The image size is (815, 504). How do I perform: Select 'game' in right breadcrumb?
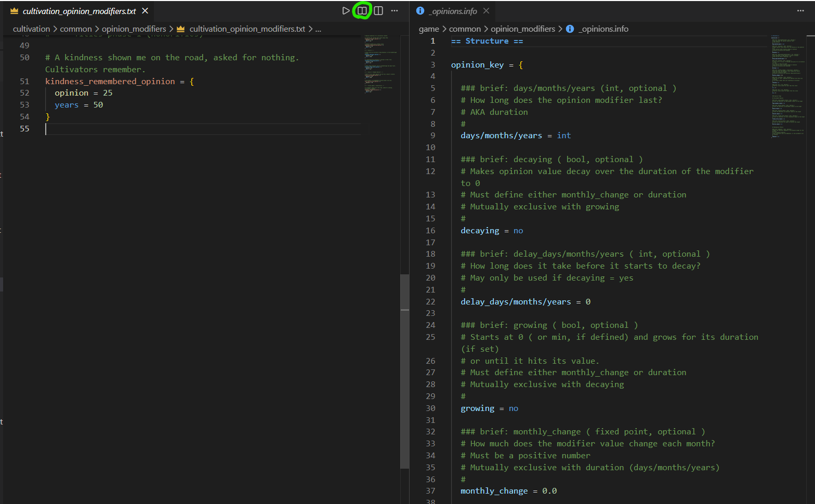coord(429,29)
